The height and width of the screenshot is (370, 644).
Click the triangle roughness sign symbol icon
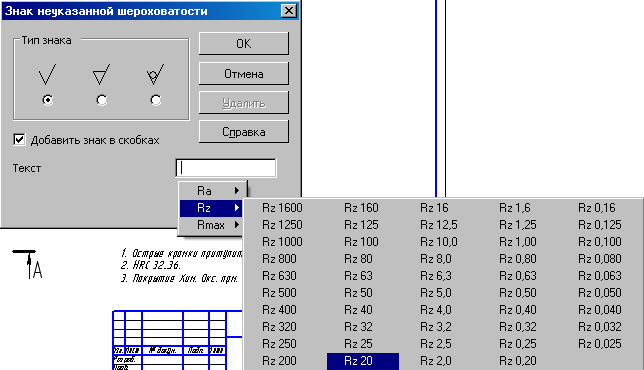coord(101,74)
